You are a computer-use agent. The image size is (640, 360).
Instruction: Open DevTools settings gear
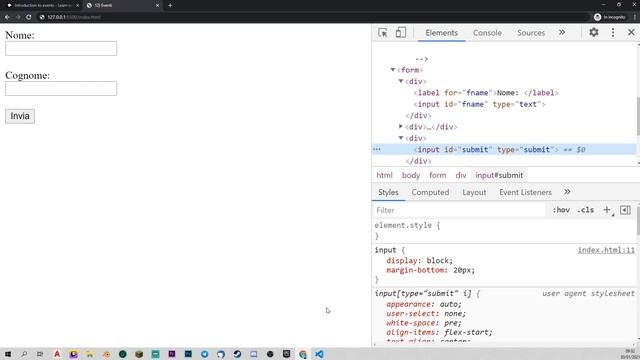[593, 32]
